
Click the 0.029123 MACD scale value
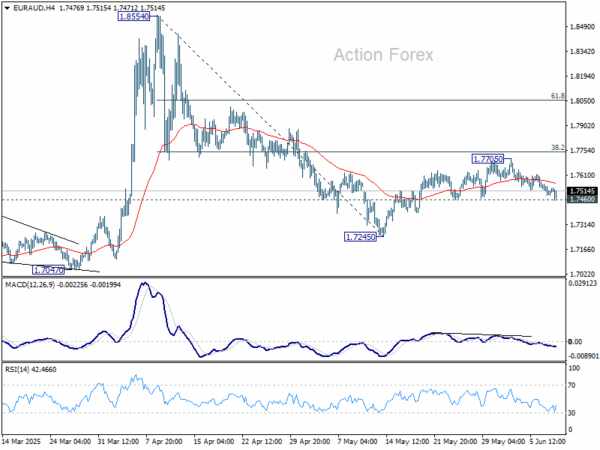[x=583, y=284]
